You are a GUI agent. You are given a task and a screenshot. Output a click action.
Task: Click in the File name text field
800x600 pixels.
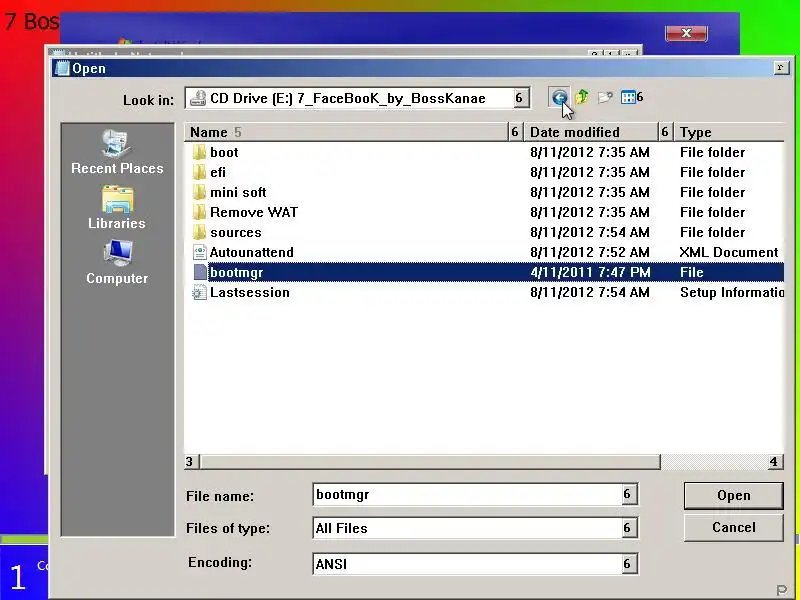[467, 494]
